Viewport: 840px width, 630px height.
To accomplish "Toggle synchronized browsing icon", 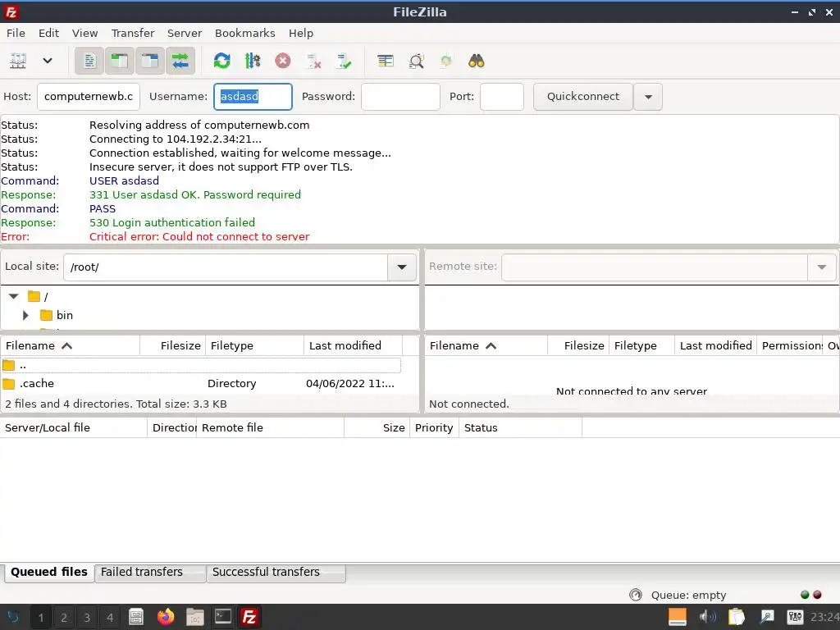I will click(x=446, y=61).
